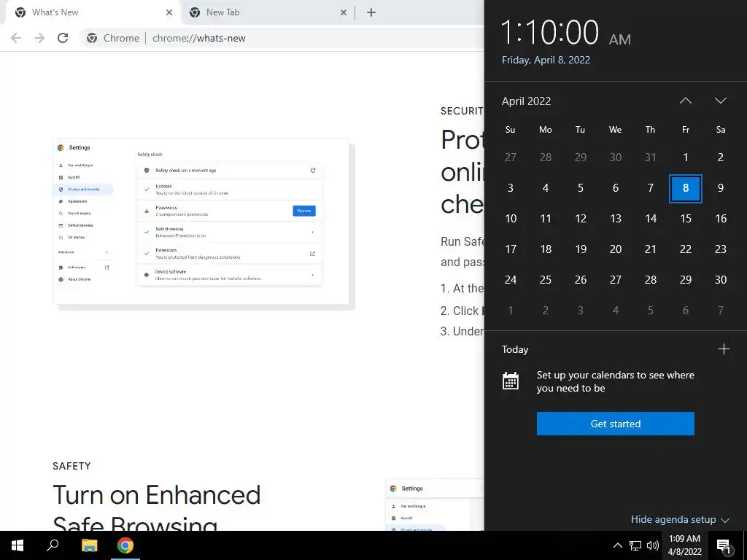The image size is (747, 560).
Task: Click the Chrome back arrow
Action: pos(16,38)
